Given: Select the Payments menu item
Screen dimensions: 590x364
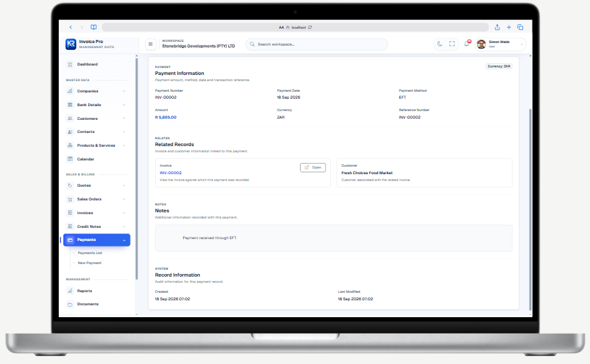Looking at the screenshot, I should tap(97, 240).
